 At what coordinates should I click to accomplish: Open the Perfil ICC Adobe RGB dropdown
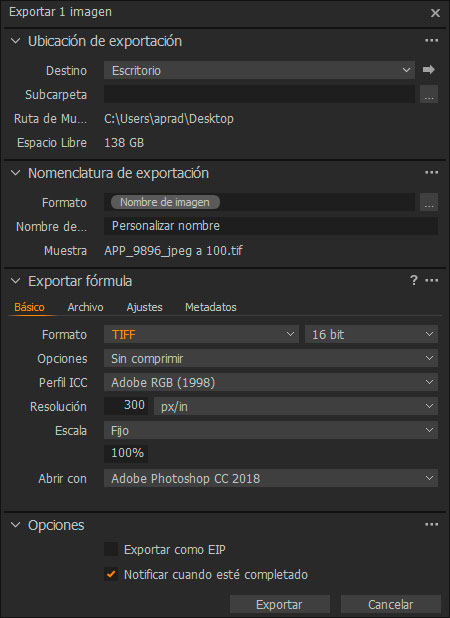click(x=271, y=382)
